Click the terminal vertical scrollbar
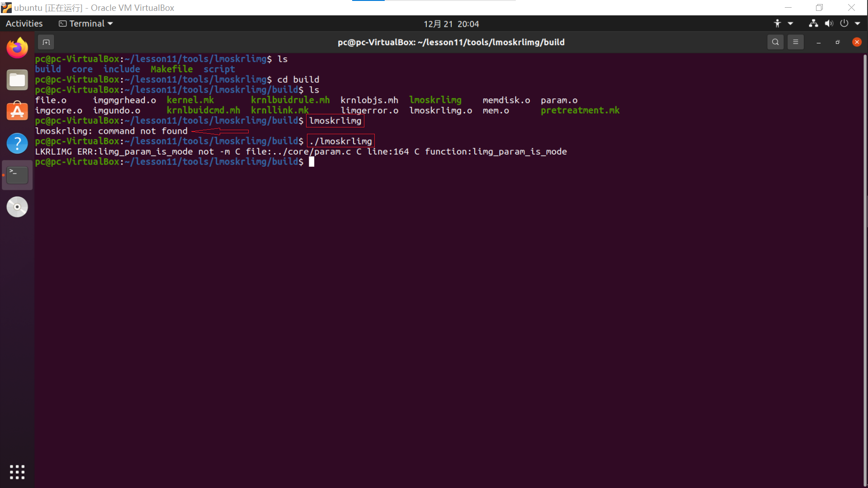The height and width of the screenshot is (488, 868). click(864, 271)
